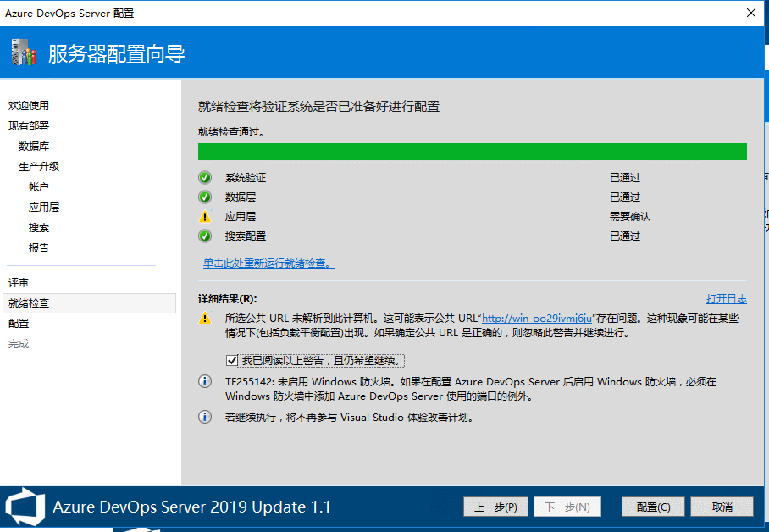
Task: Click the warning icon next to the public URL message
Action: tap(205, 319)
